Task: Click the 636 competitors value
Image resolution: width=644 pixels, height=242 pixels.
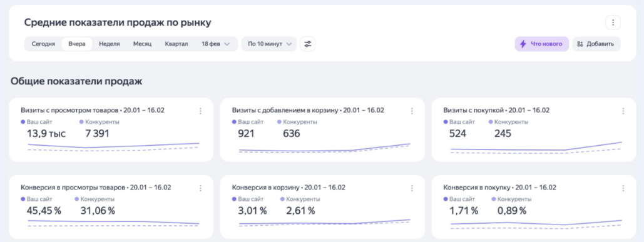Action: coord(291,133)
